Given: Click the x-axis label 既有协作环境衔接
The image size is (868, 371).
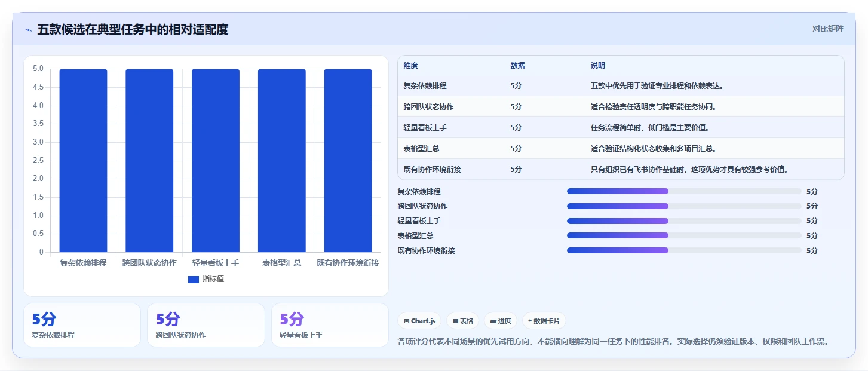Looking at the screenshot, I should click(x=348, y=263).
